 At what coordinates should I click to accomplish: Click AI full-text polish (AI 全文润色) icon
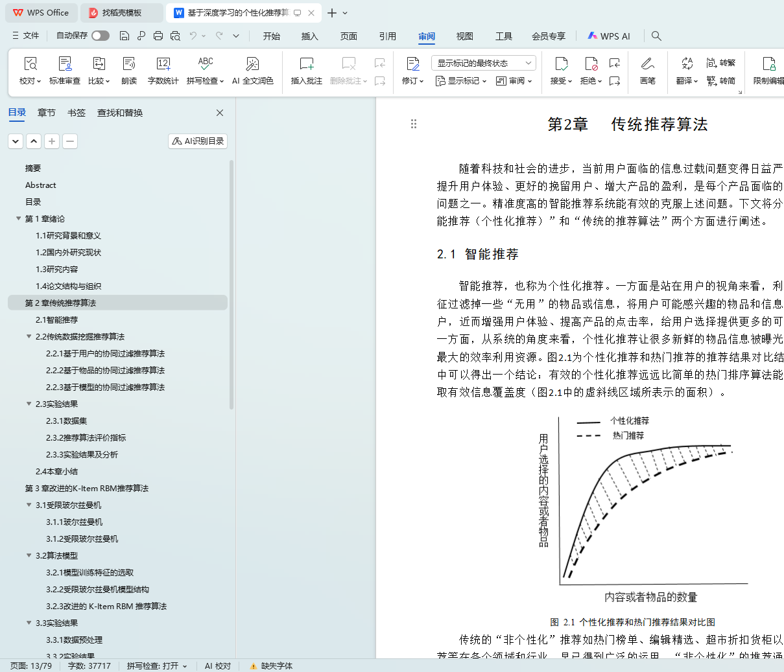(x=252, y=64)
